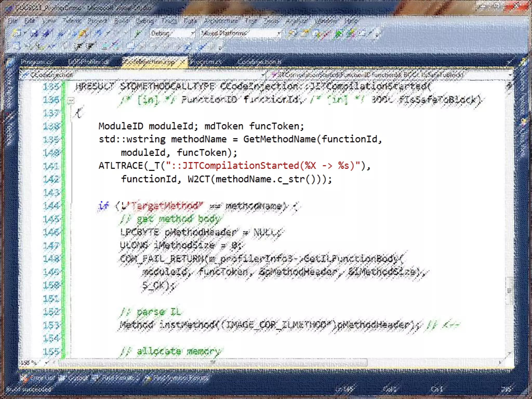Open the Edit menu

tap(29, 21)
